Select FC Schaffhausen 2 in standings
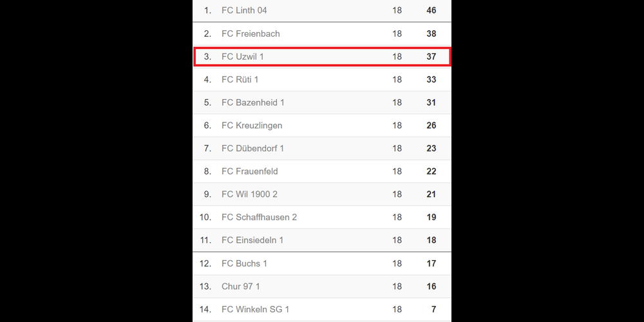The height and width of the screenshot is (322, 644). (259, 217)
